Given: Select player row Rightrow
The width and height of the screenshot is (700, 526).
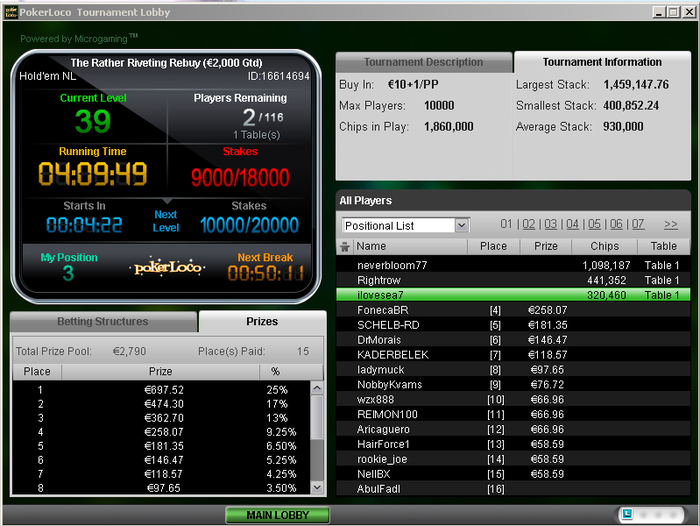Looking at the screenshot, I should click(513, 280).
